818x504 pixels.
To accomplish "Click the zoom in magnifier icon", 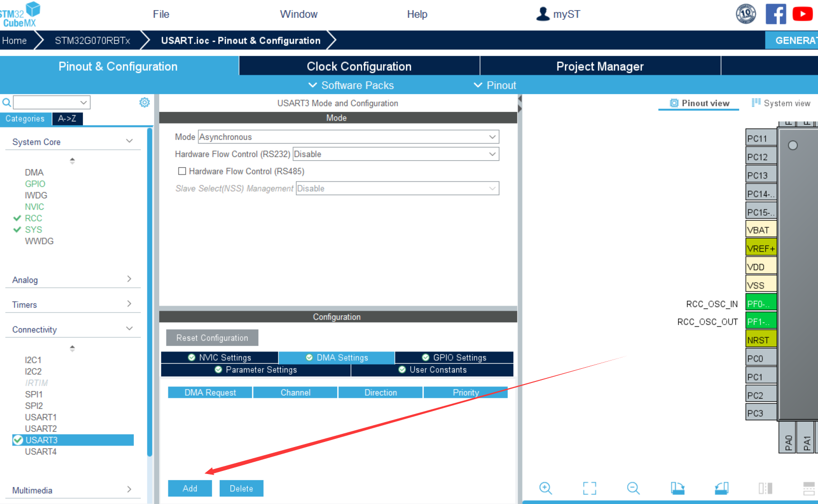I will pyautogui.click(x=545, y=488).
